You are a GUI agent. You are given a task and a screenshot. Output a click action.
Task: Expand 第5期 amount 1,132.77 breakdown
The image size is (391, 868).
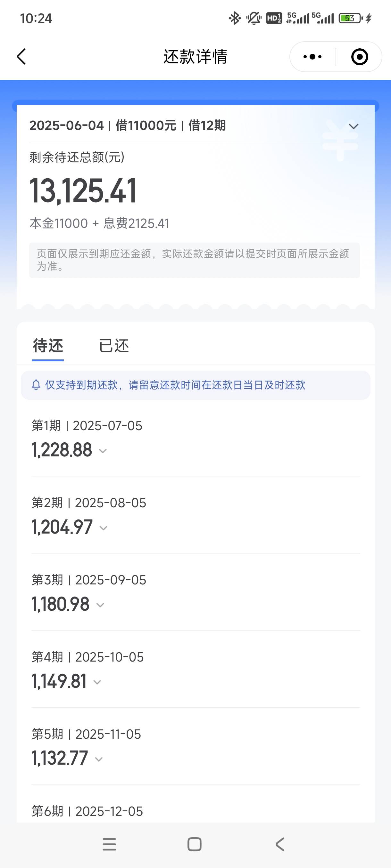tap(99, 759)
